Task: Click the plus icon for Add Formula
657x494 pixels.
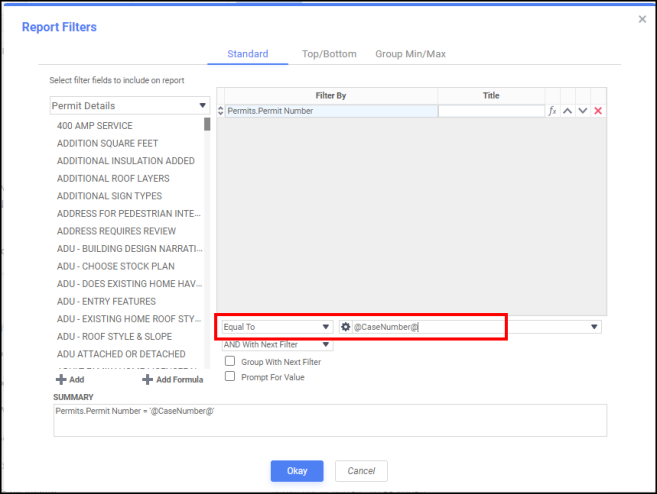Action: [147, 380]
